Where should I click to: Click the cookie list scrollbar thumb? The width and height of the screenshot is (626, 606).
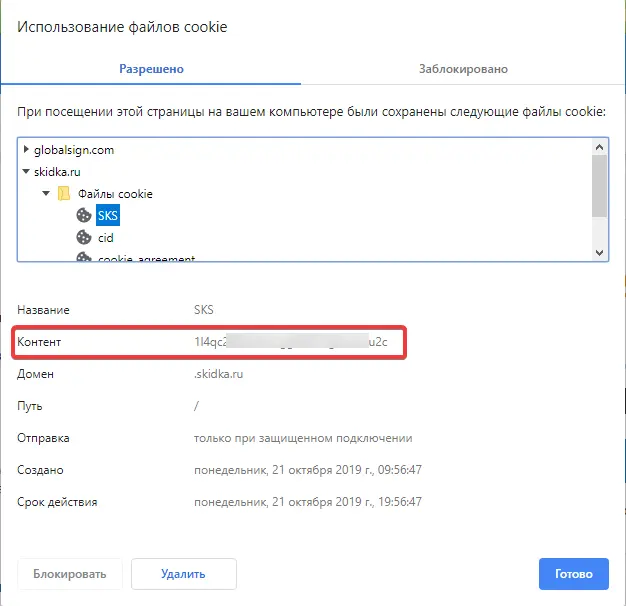click(599, 186)
